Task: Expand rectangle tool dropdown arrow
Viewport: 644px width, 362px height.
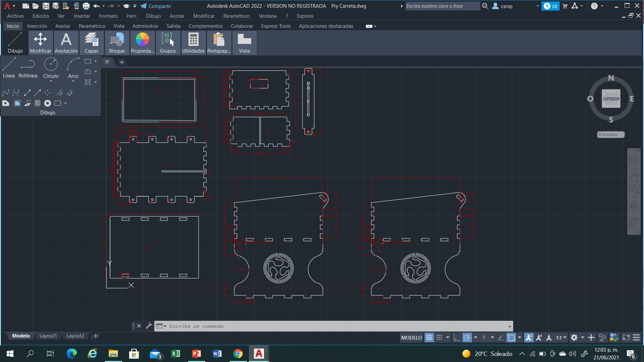Action: [x=96, y=61]
